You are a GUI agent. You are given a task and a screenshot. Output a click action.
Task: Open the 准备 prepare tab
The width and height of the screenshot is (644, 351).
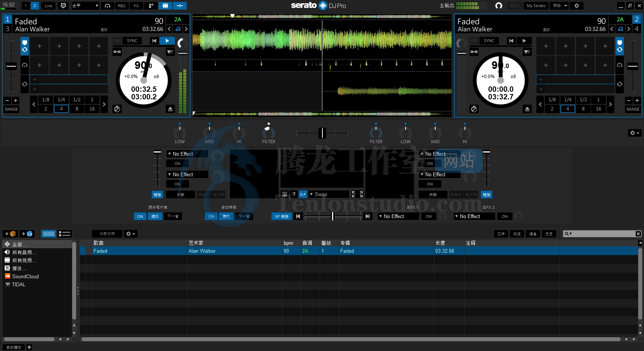[x=533, y=234]
